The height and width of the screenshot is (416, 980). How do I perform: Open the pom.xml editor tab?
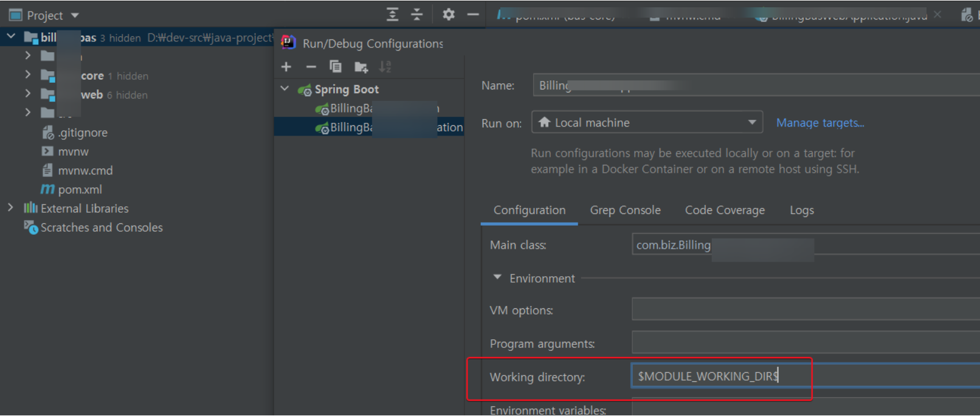click(x=556, y=15)
